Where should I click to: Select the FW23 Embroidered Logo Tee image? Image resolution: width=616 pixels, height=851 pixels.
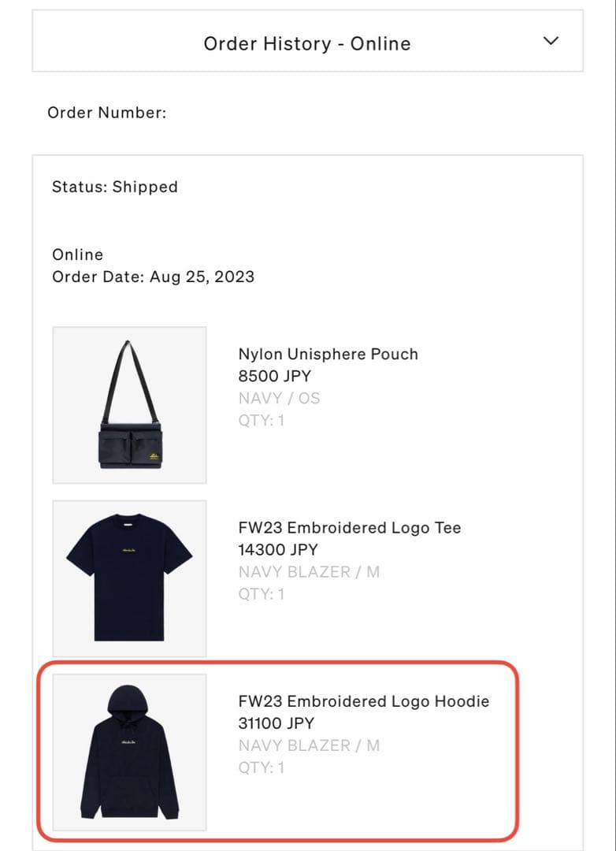pyautogui.click(x=129, y=578)
